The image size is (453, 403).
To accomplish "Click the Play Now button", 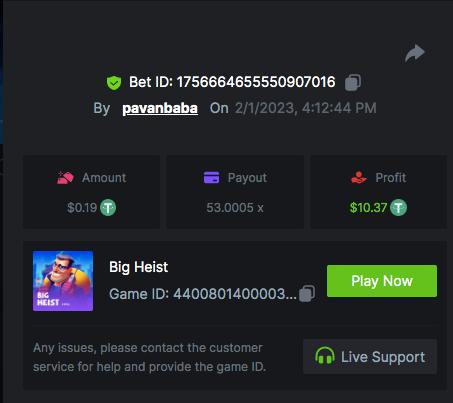I will tap(382, 281).
